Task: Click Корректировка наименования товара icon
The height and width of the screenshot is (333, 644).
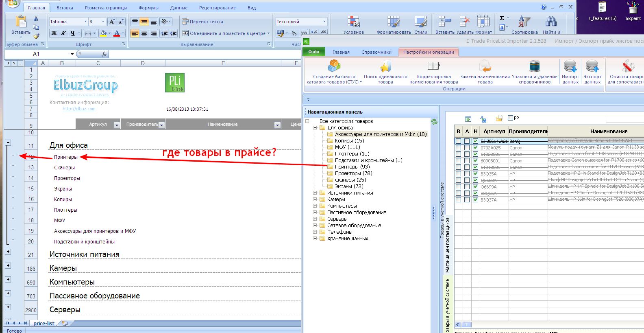Action: 433,66
